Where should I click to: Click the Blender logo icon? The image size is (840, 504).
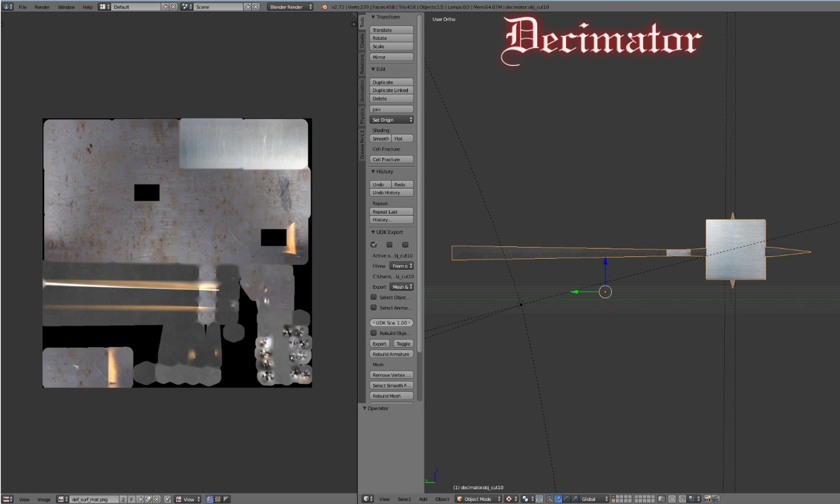(x=324, y=7)
